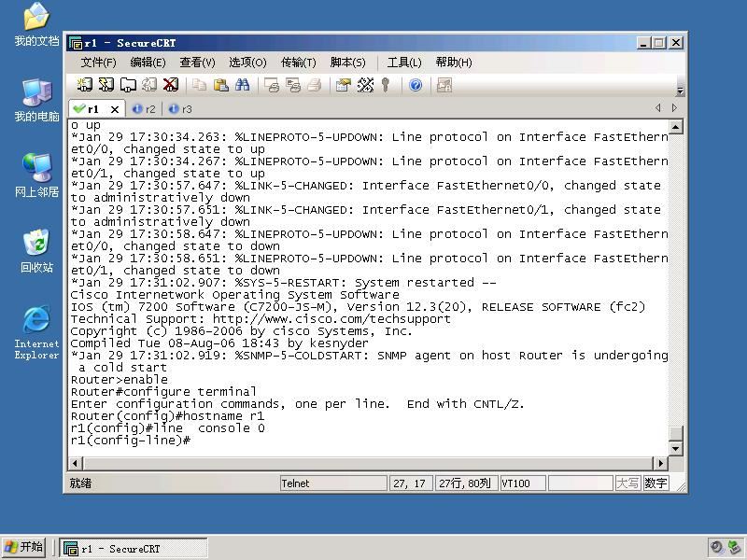
Task: Open the 文件(F) menu
Action: click(98, 63)
